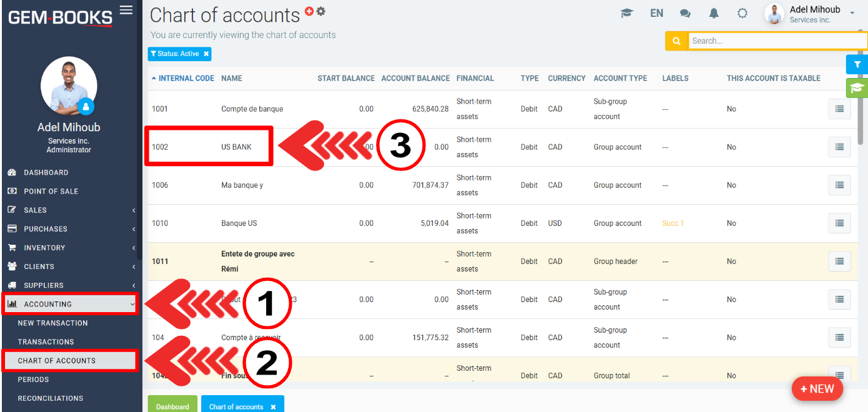Viewport: 868px width, 412px height.
Task: Click the blue filter funnel side button
Action: 857,64
